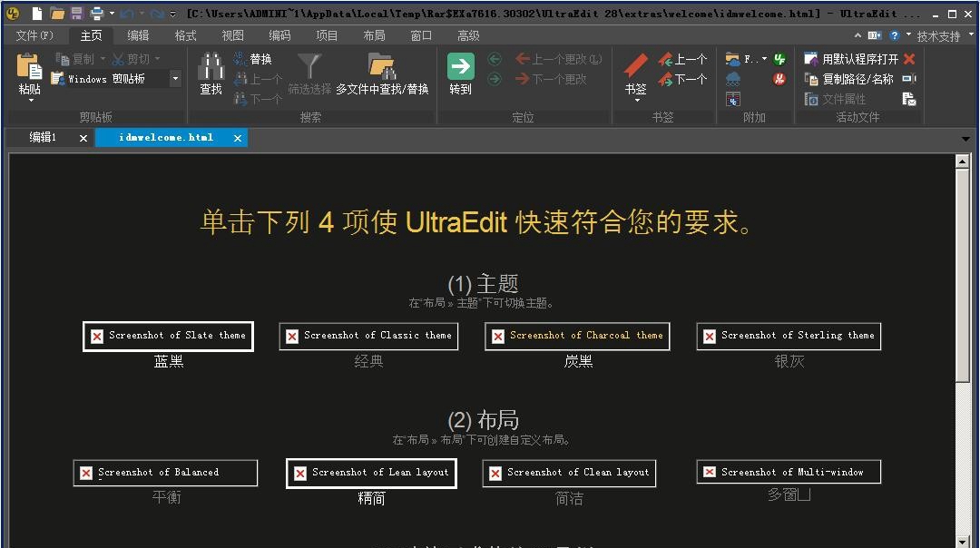Choose the Classic theme screenshot

click(368, 337)
